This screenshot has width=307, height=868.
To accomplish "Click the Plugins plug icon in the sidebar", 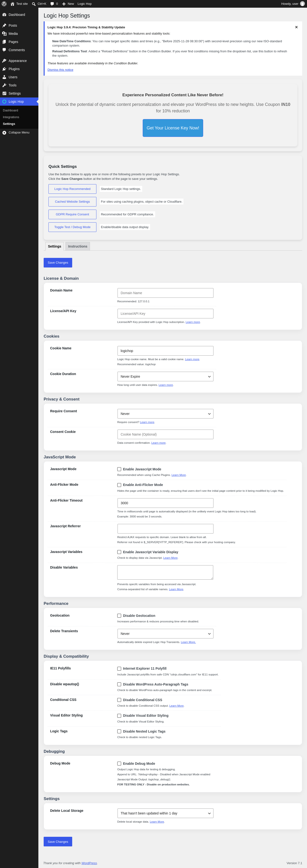I will [x=4, y=69].
